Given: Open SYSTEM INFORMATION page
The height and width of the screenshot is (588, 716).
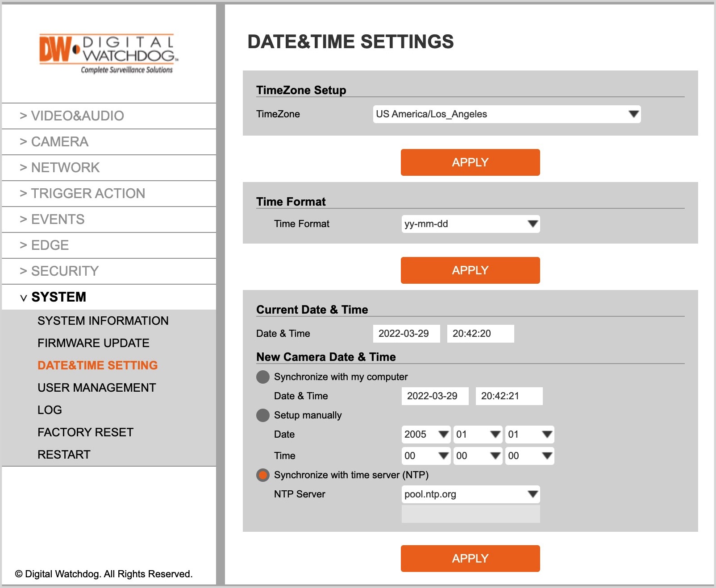Looking at the screenshot, I should [x=103, y=321].
